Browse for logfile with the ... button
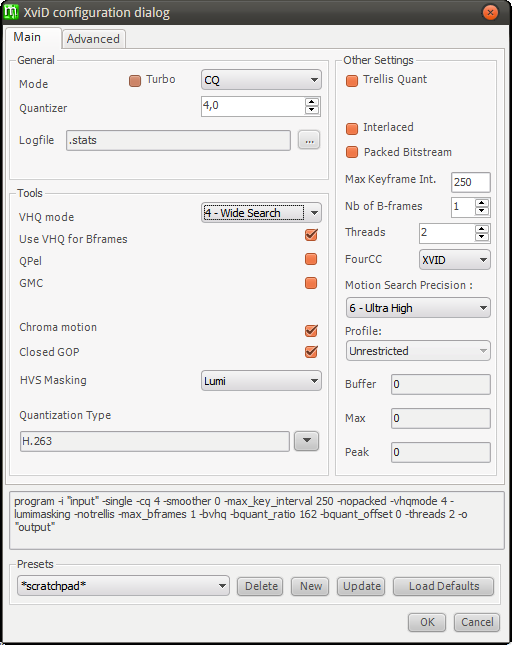 pos(309,140)
